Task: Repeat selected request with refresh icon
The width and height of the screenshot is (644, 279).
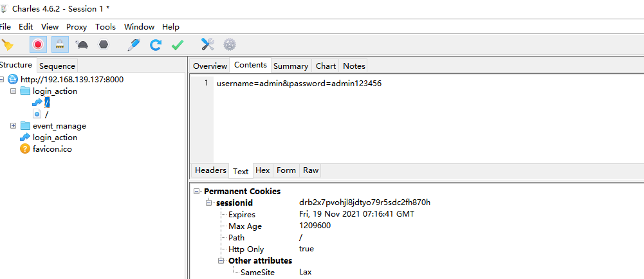Action: [155, 44]
